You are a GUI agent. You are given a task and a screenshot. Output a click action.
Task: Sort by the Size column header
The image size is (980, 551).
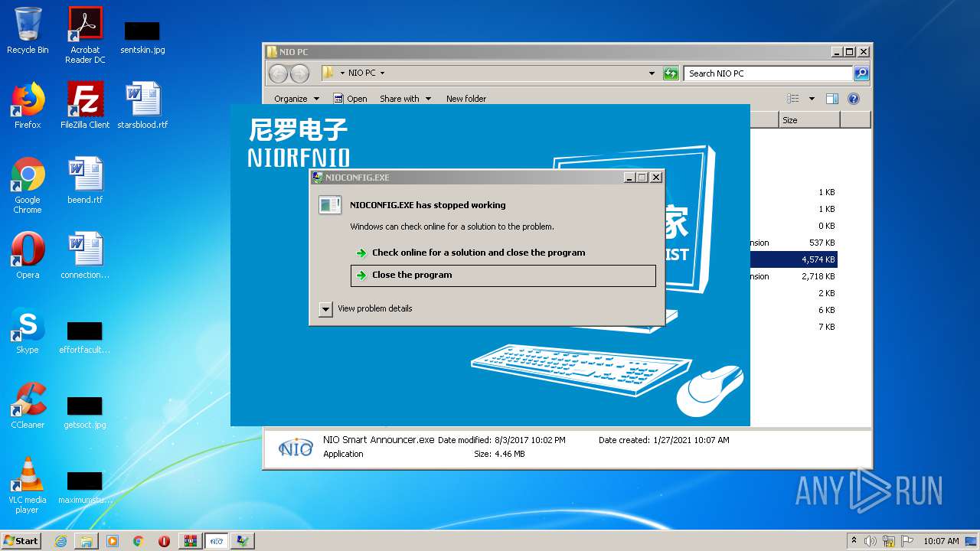(x=809, y=120)
